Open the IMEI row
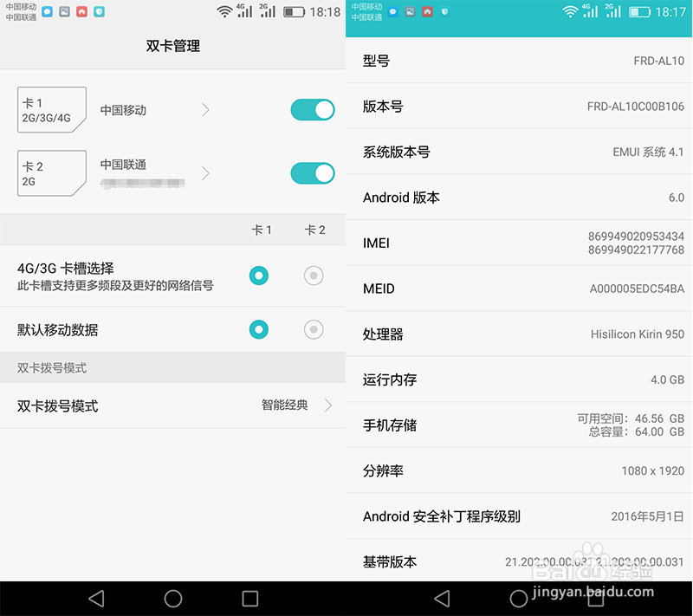 (x=519, y=243)
